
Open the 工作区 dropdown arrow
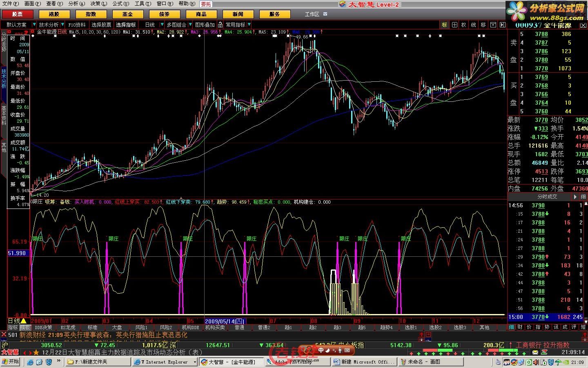[x=325, y=14]
